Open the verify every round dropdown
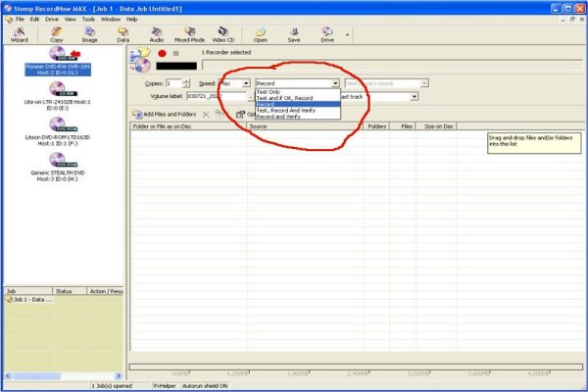The height and width of the screenshot is (392, 588). (424, 83)
